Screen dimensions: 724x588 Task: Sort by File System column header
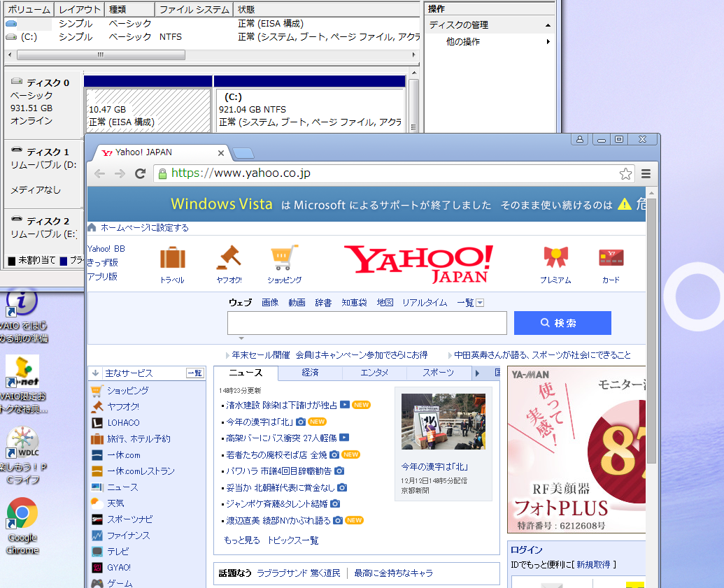pos(194,9)
